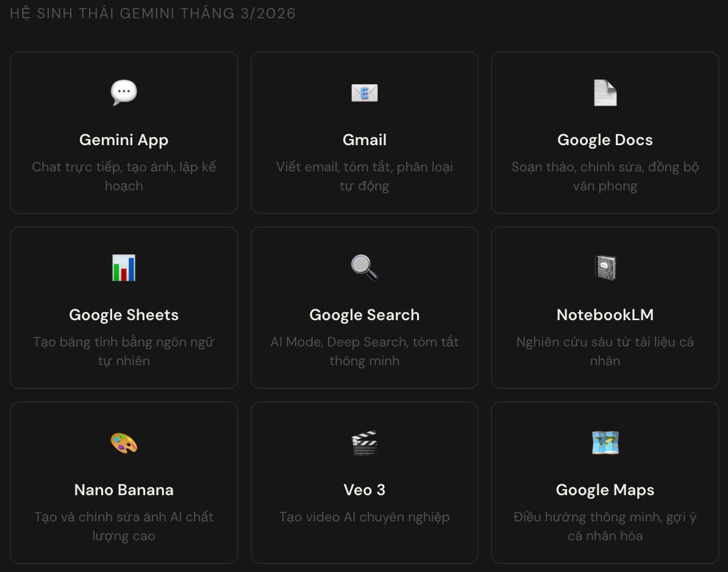Click the document page icon for Google Docs
Viewport: 728px width, 572px height.
(605, 93)
